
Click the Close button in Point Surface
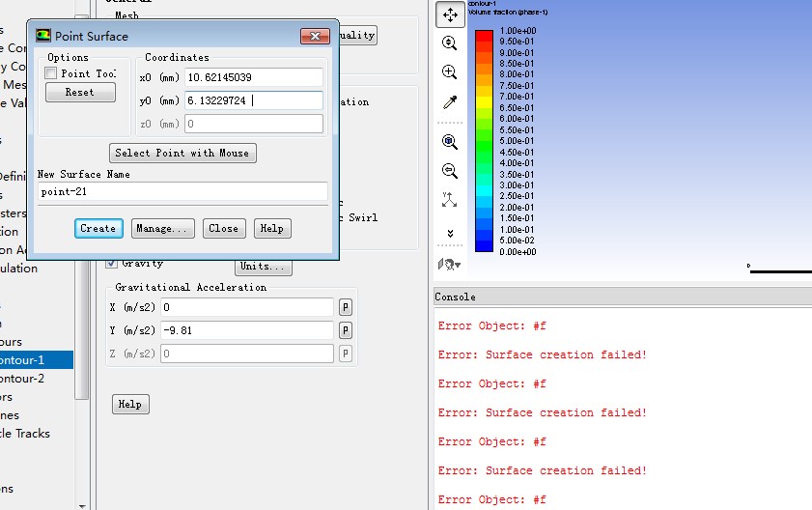click(x=224, y=229)
